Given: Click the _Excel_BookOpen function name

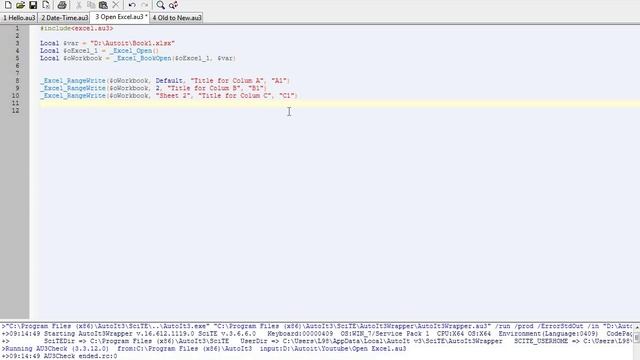Looking at the screenshot, I should tap(142, 58).
